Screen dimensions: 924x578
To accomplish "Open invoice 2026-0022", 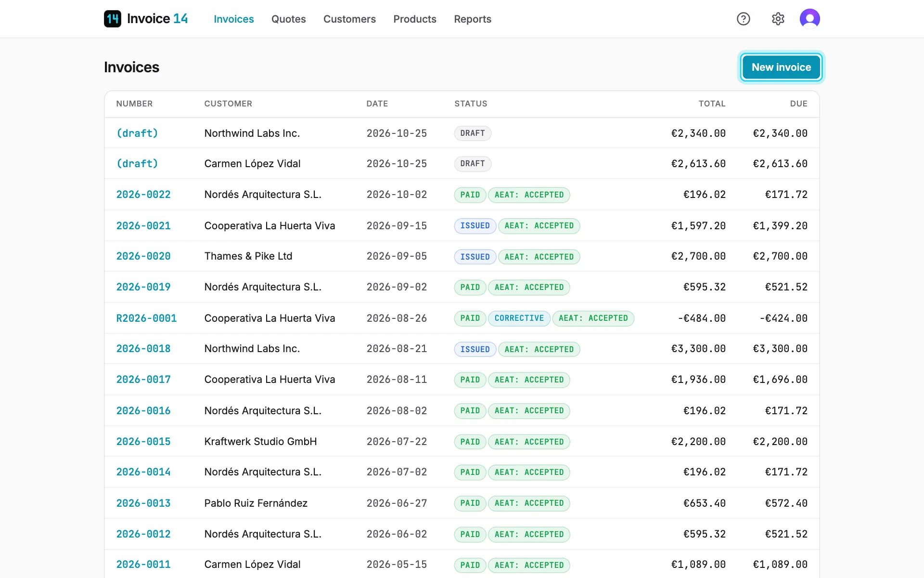I will pos(143,195).
